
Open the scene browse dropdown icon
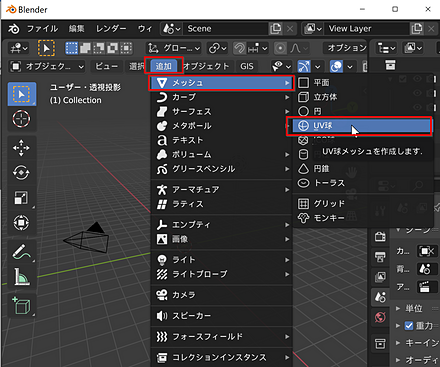(171, 29)
